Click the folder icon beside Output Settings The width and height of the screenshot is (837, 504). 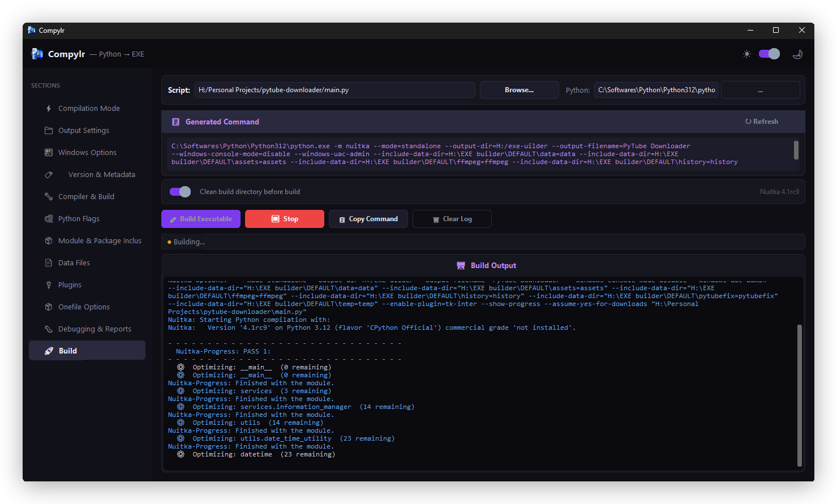49,130
